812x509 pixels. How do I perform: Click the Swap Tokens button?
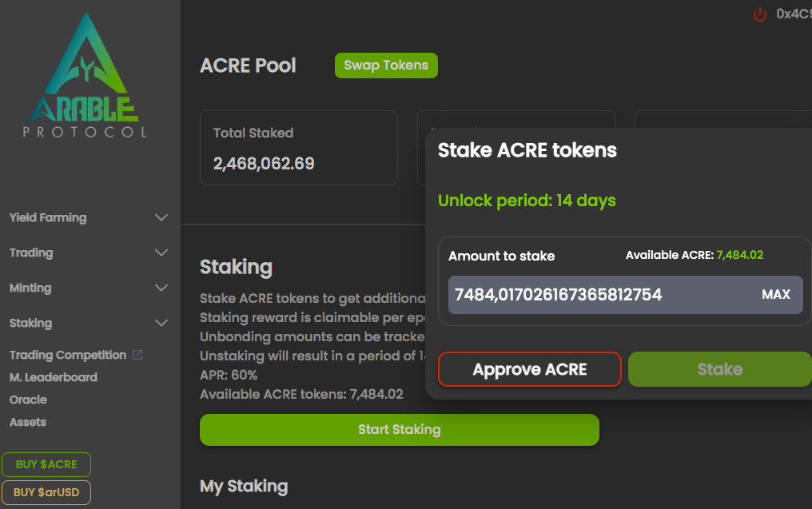click(386, 66)
